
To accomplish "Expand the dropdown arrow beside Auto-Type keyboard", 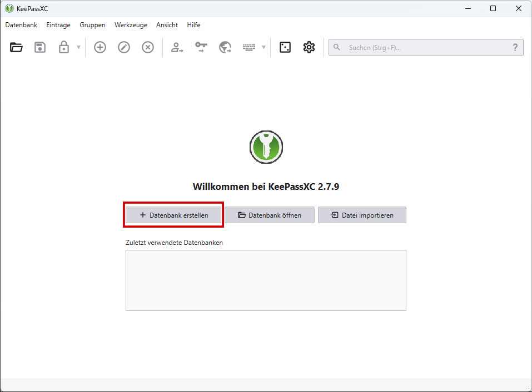I will [263, 48].
